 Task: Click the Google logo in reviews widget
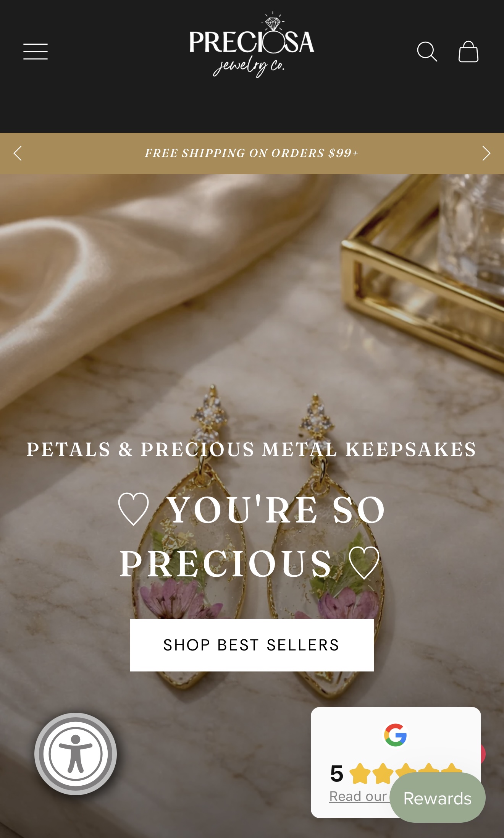(395, 735)
